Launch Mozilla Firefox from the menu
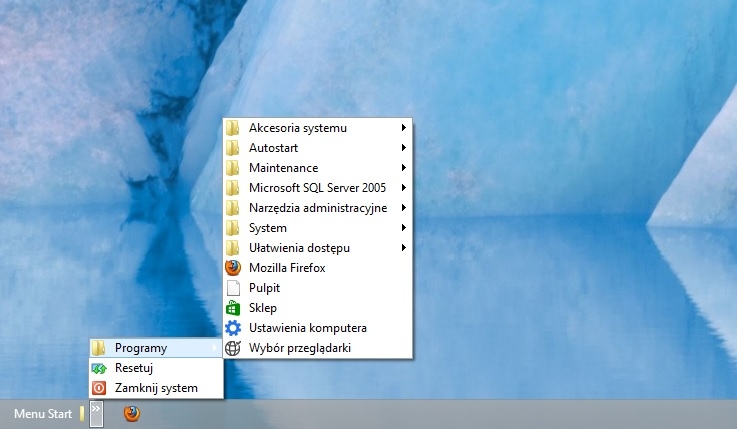 [x=318, y=268]
